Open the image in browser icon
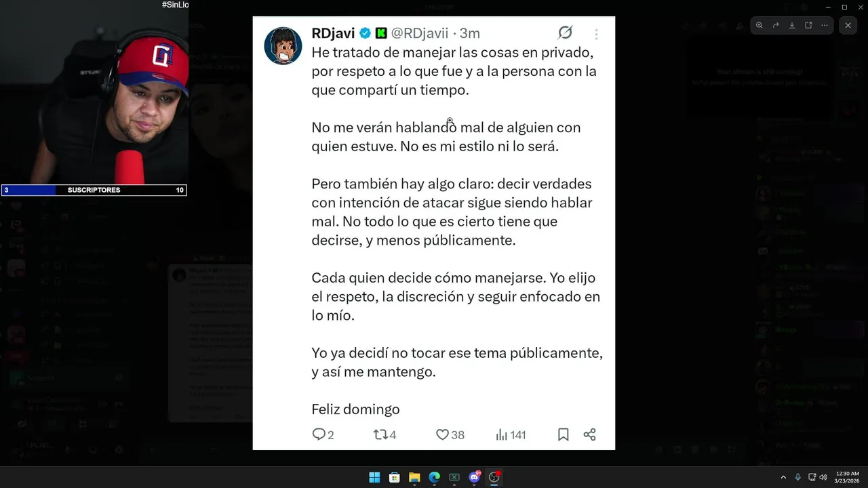The image size is (868, 488). click(x=808, y=25)
